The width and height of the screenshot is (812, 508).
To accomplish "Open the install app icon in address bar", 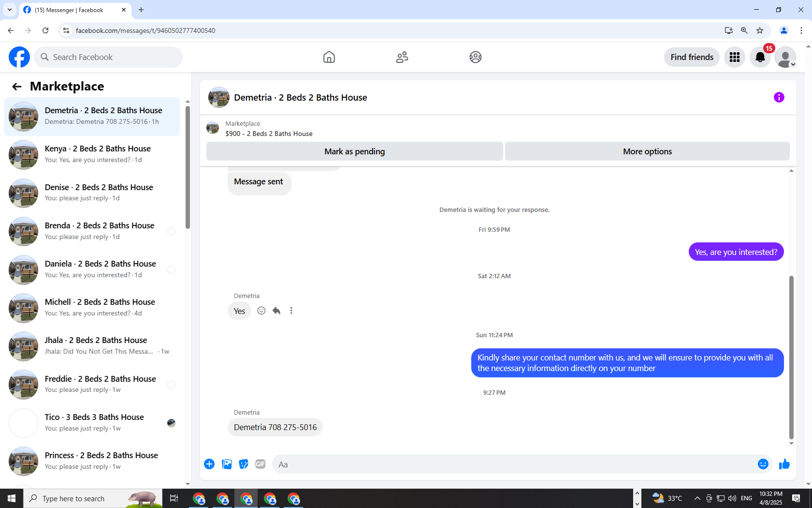I will click(729, 30).
